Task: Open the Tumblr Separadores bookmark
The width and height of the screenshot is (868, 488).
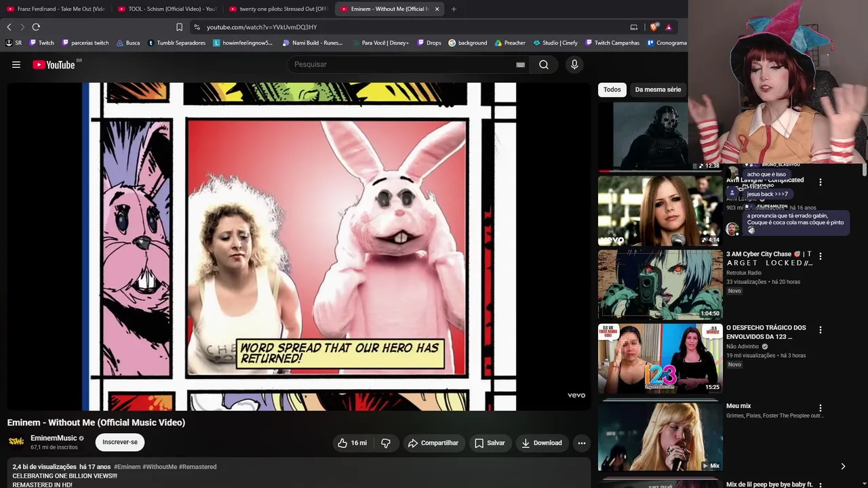Action: (x=176, y=43)
